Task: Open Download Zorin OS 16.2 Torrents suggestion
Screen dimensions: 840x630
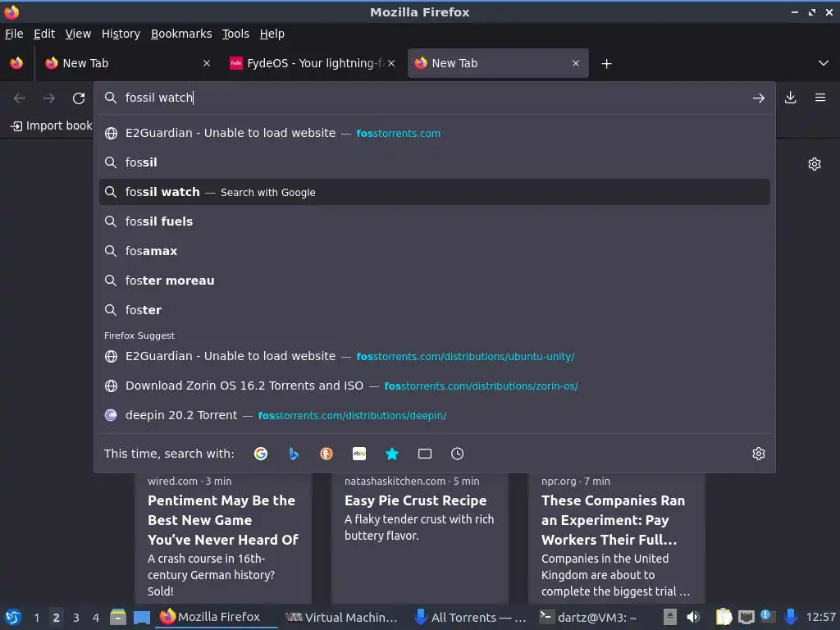Action: pyautogui.click(x=435, y=386)
